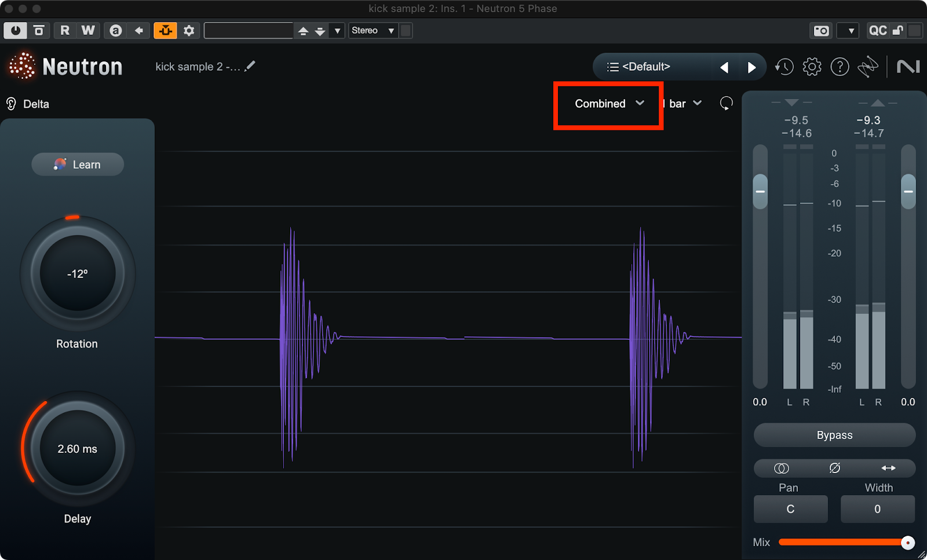Click the pencil icon to rename track

(250, 67)
